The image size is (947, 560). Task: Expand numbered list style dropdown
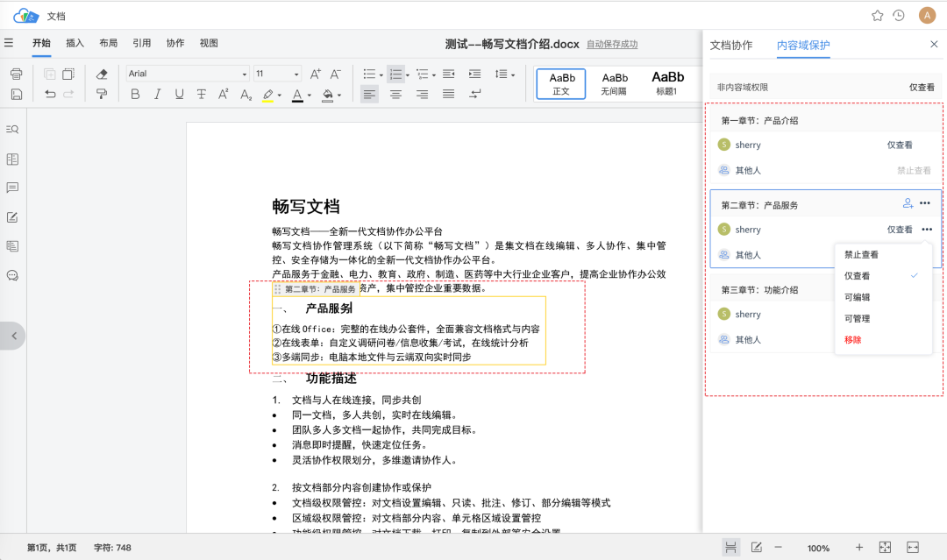pyautogui.click(x=408, y=75)
